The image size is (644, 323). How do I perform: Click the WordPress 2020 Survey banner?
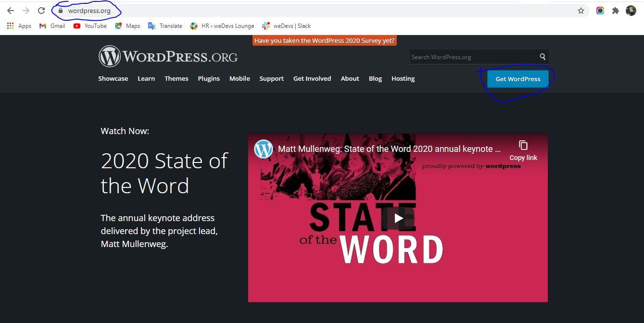pyautogui.click(x=325, y=40)
